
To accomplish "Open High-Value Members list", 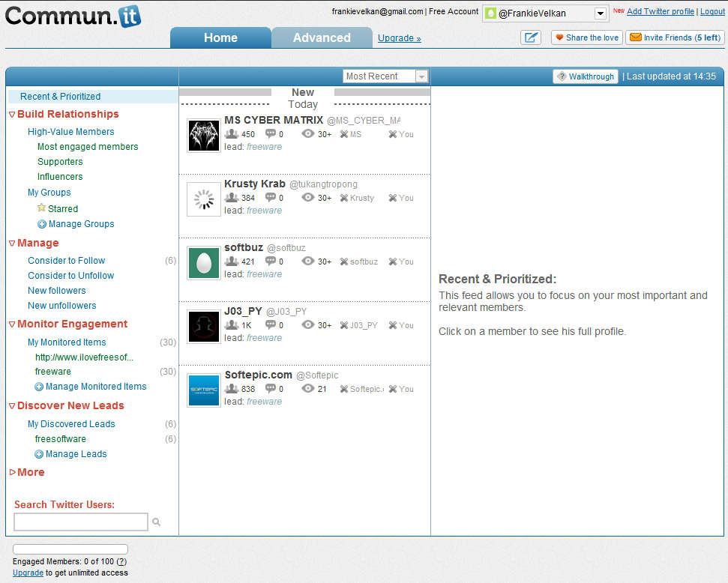I will click(71, 132).
